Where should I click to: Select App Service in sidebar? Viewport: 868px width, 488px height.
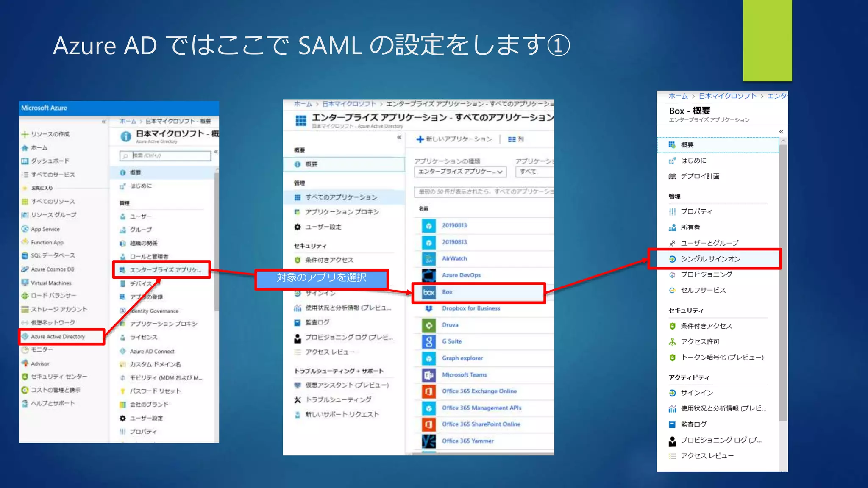(x=45, y=229)
